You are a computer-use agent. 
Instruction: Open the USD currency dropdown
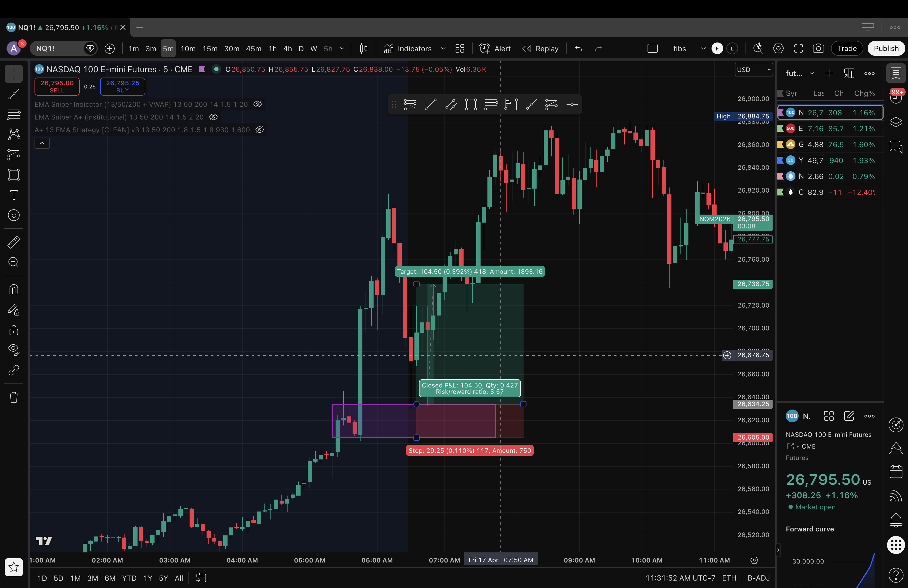click(753, 69)
